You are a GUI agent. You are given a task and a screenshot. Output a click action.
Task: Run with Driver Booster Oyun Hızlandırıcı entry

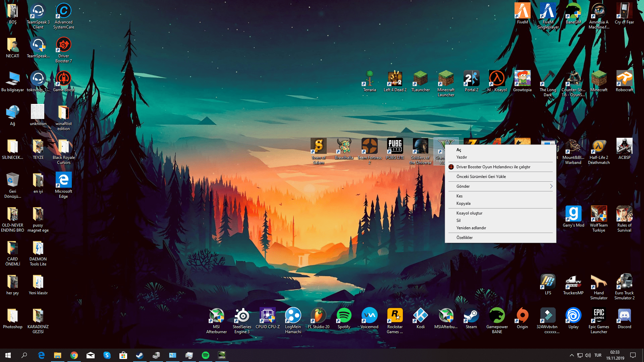[493, 167]
